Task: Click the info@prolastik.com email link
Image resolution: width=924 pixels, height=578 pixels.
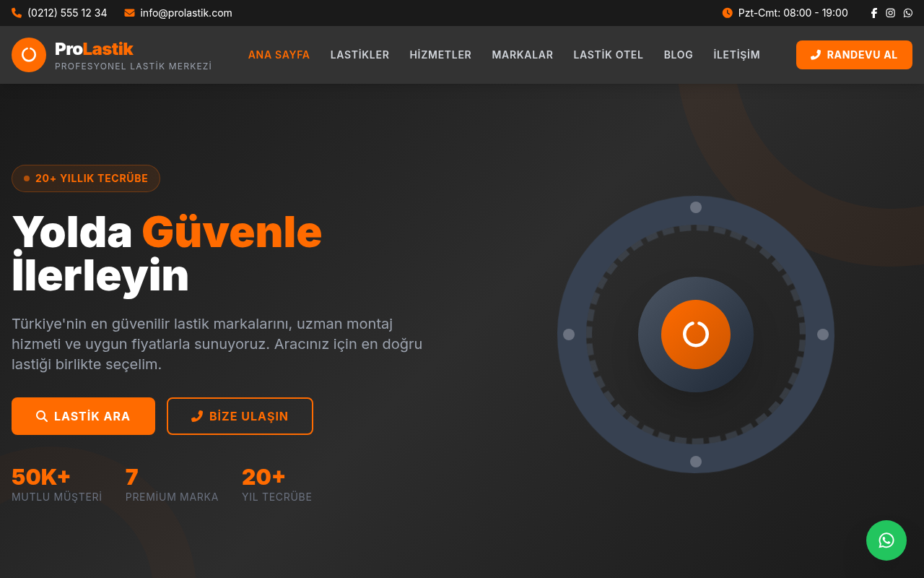Action: click(x=186, y=13)
